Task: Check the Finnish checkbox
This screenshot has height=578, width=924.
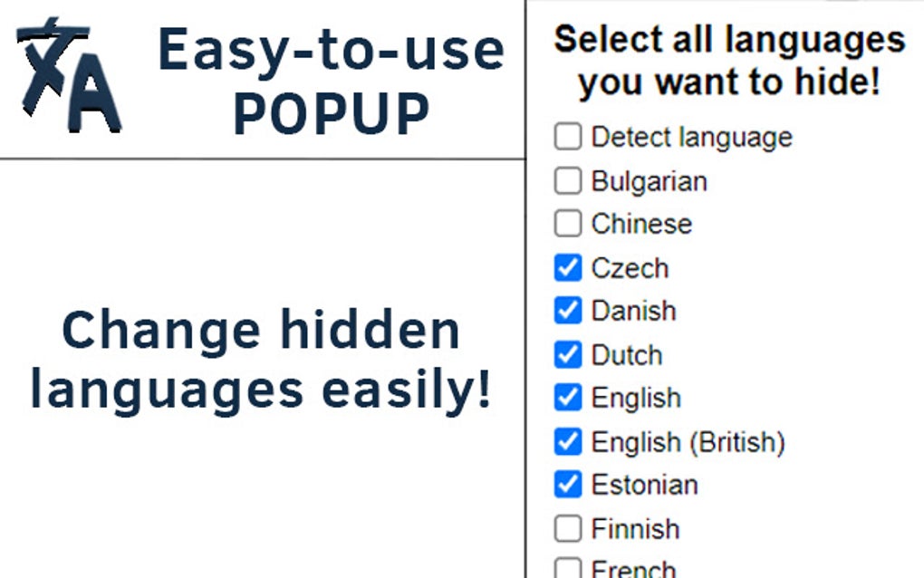Action: 567,528
